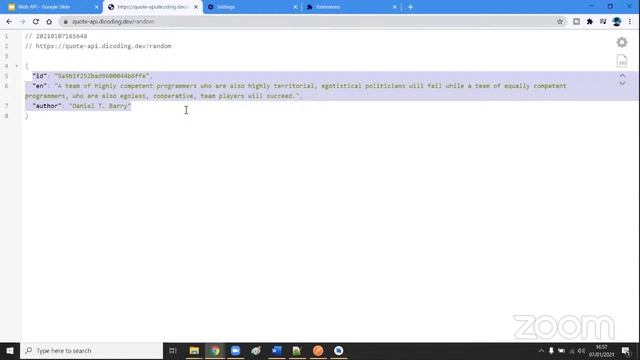Reload the quote API page
Screen dimensions: 640x360
(x=36, y=22)
